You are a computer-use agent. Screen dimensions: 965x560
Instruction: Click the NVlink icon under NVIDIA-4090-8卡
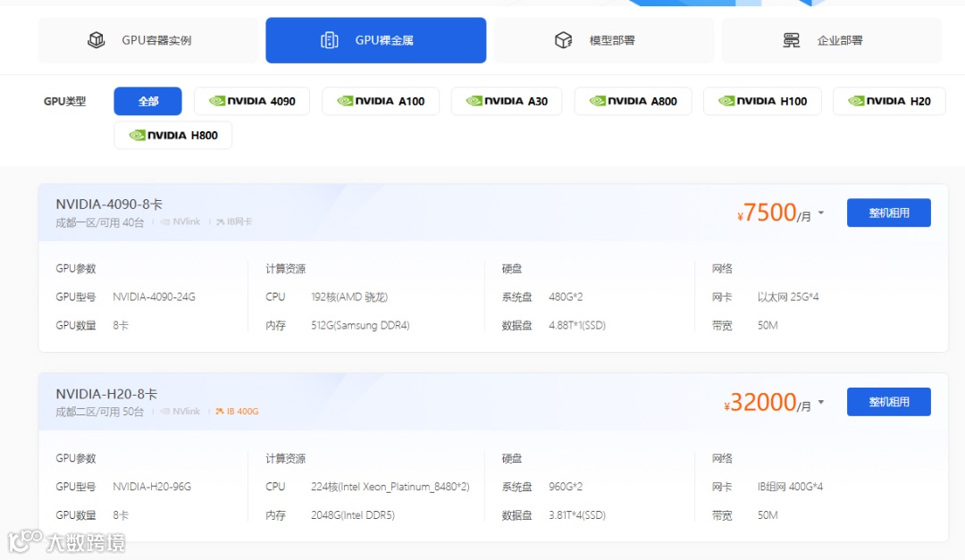(x=165, y=222)
